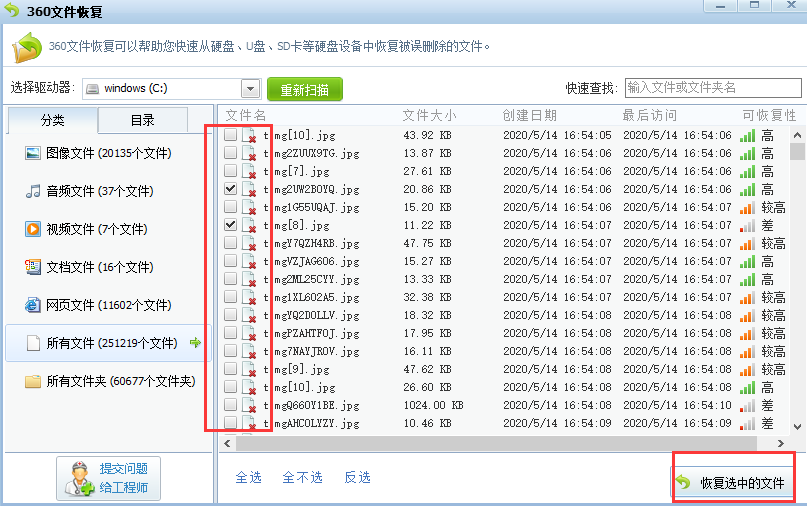Click the green arrow beside all files

coord(195,342)
